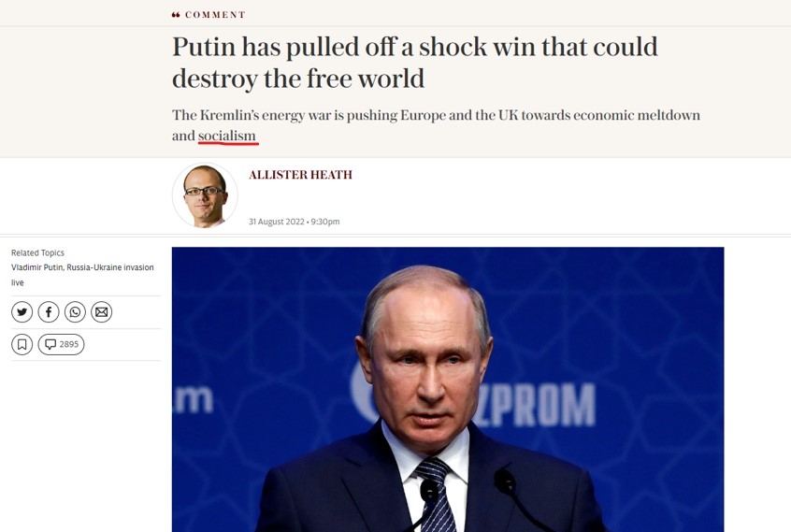Share article via WhatsApp
This screenshot has width=791, height=532.
[75, 312]
